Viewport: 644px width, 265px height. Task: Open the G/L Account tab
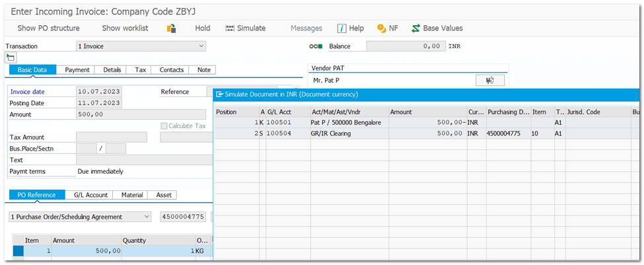[90, 195]
